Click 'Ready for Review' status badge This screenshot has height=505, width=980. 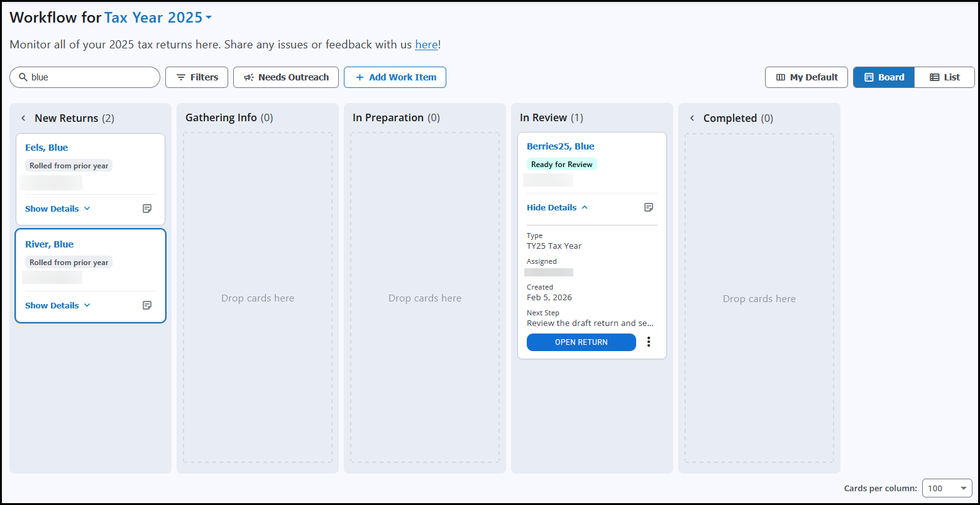(x=561, y=165)
